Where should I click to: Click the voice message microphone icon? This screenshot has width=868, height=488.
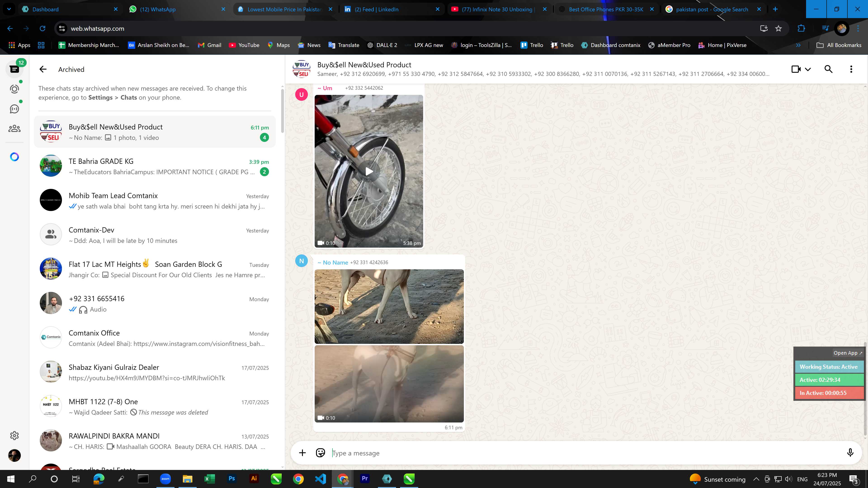[x=850, y=453]
